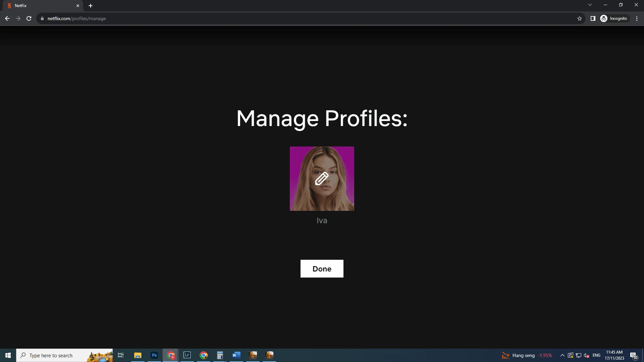Open Lightroom from taskbar
Screen dimensions: 644x362
[187, 355]
